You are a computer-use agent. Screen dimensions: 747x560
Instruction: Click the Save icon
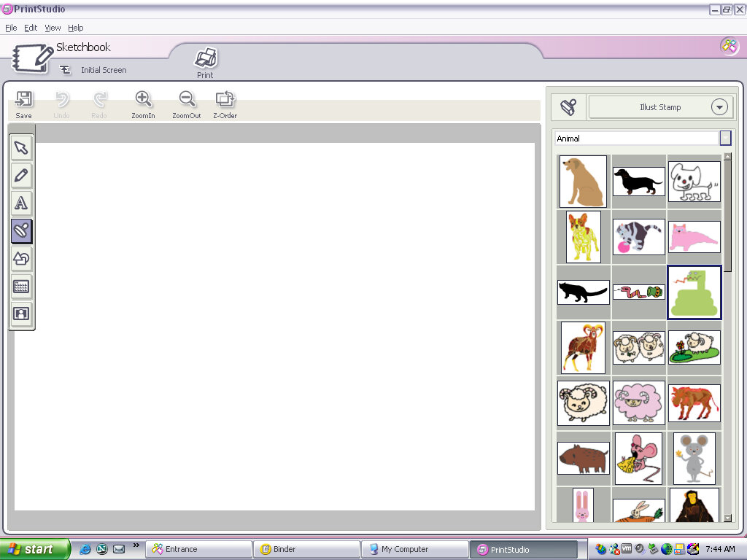click(x=23, y=104)
